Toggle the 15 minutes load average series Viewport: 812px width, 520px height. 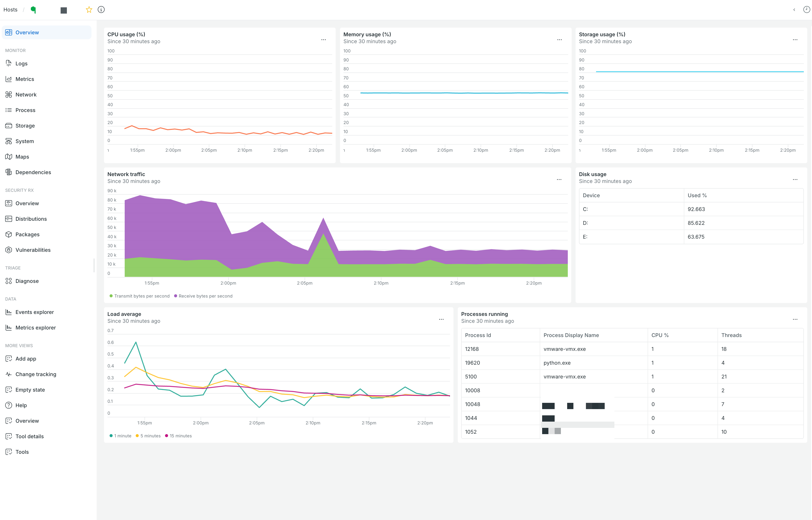pyautogui.click(x=178, y=436)
